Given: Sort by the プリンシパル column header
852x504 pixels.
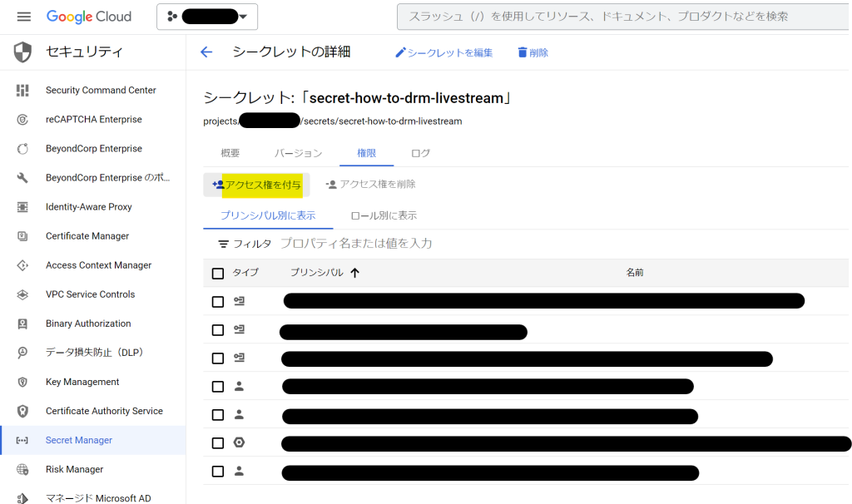Looking at the screenshot, I should (x=325, y=273).
